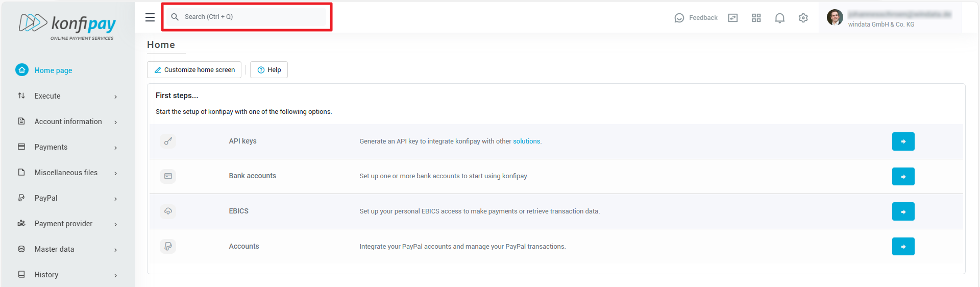Open settings gear icon in header

(x=803, y=18)
